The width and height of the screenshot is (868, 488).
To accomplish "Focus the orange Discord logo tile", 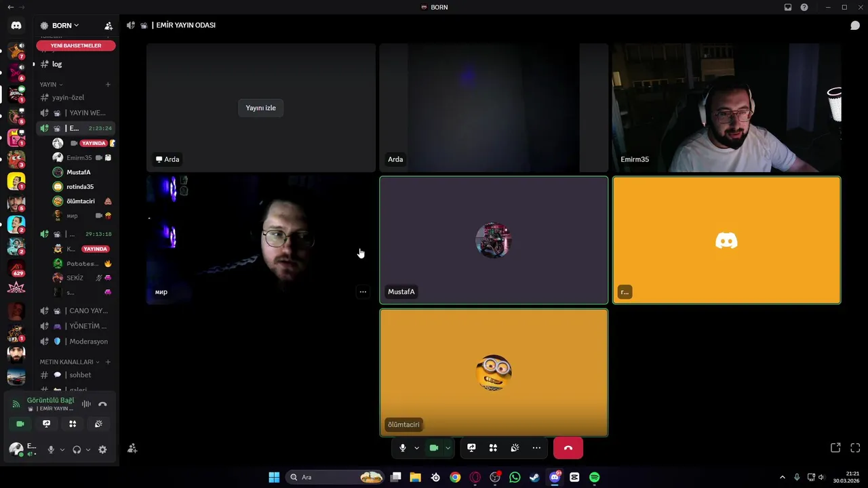I will (726, 240).
